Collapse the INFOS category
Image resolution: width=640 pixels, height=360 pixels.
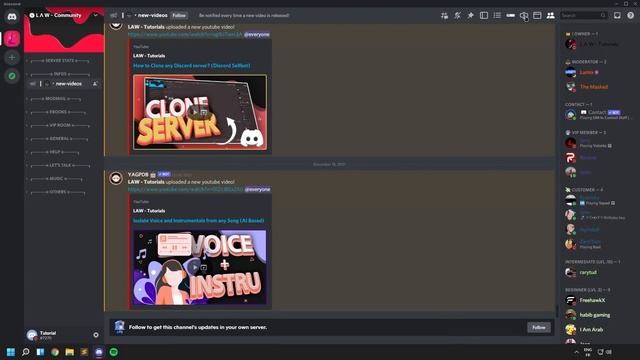tap(60, 74)
